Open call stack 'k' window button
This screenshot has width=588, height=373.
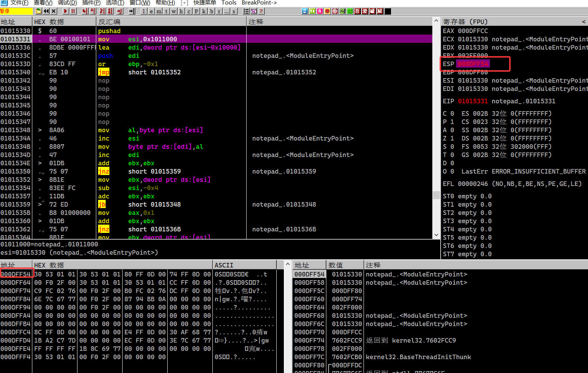(x=204, y=11)
